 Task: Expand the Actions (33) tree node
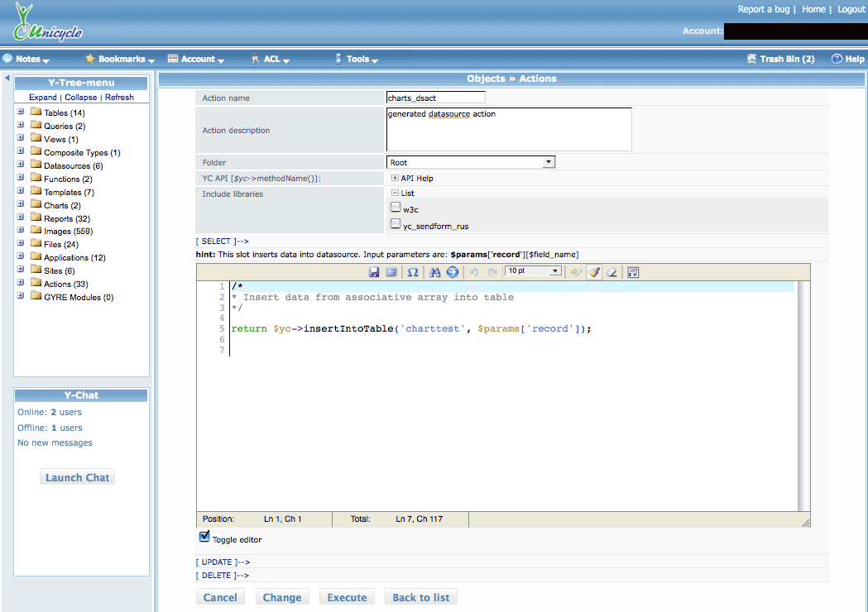point(21,284)
